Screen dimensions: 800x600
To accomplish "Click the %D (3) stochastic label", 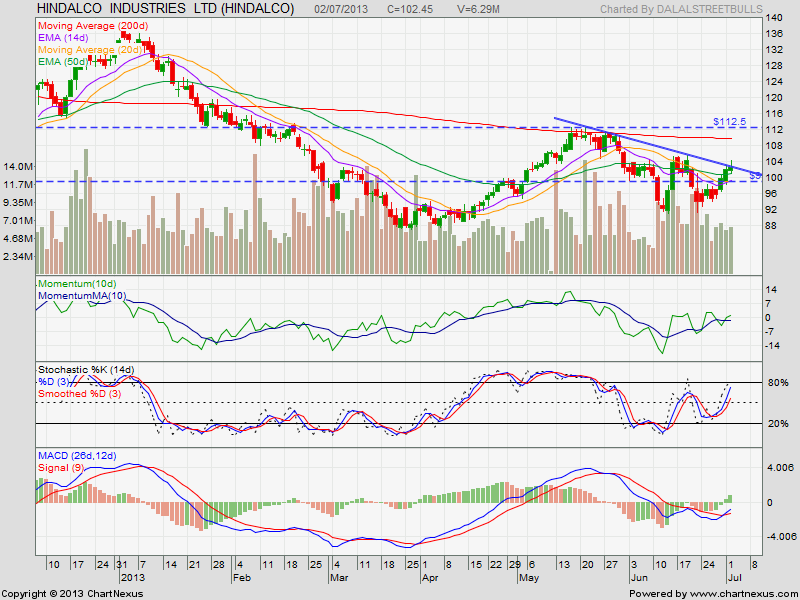I will click(53, 382).
